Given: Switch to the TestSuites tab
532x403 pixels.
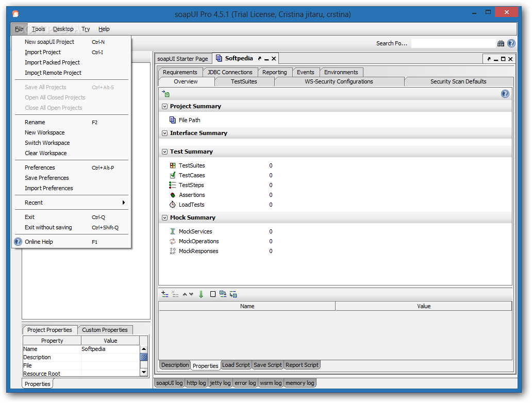Looking at the screenshot, I should (x=244, y=81).
